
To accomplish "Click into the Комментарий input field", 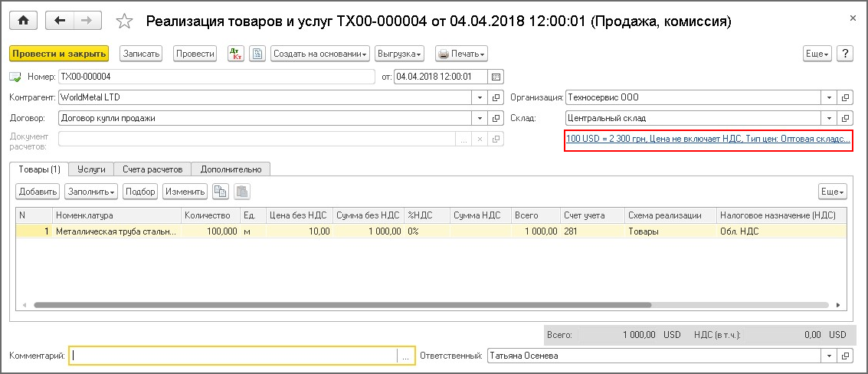I will (x=234, y=356).
